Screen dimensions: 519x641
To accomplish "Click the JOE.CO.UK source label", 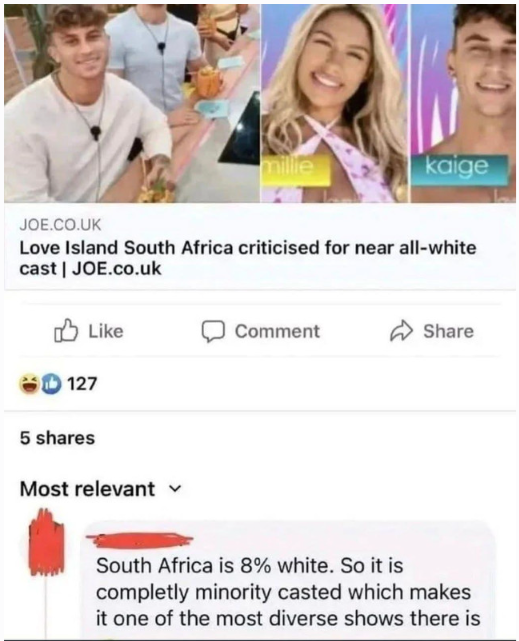I will [60, 224].
